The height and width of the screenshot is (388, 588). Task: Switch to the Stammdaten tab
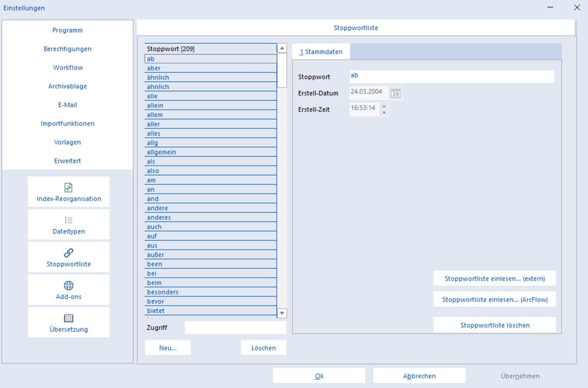pos(321,52)
